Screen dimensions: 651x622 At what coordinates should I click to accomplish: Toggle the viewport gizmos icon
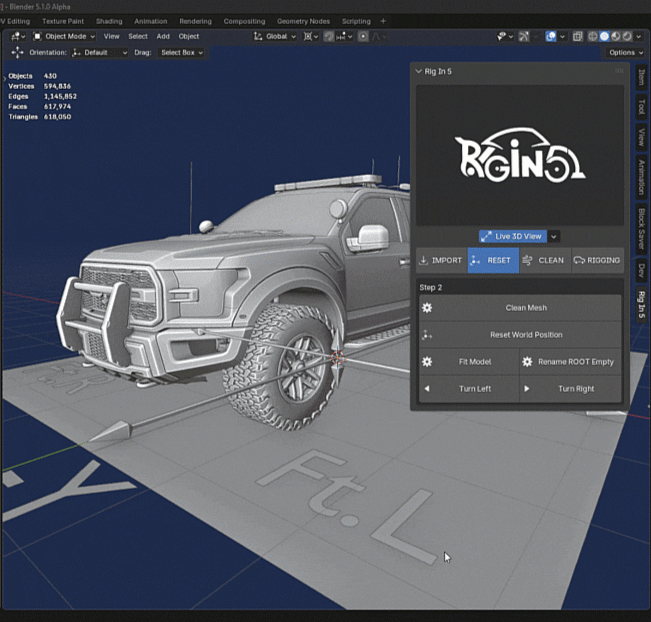(524, 37)
